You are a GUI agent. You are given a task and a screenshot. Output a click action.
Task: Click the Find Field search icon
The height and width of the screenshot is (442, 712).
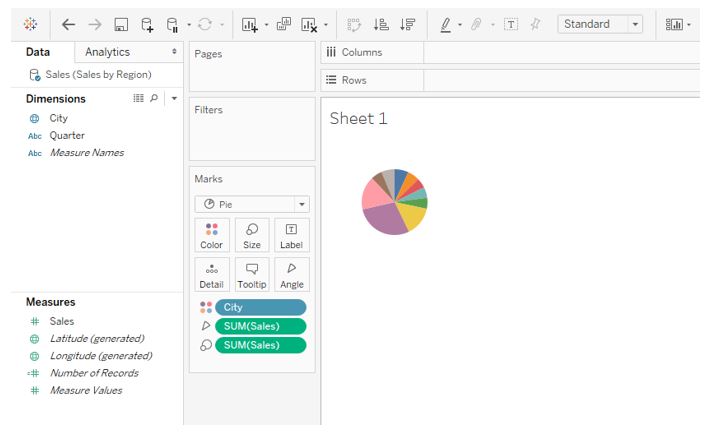click(x=154, y=98)
